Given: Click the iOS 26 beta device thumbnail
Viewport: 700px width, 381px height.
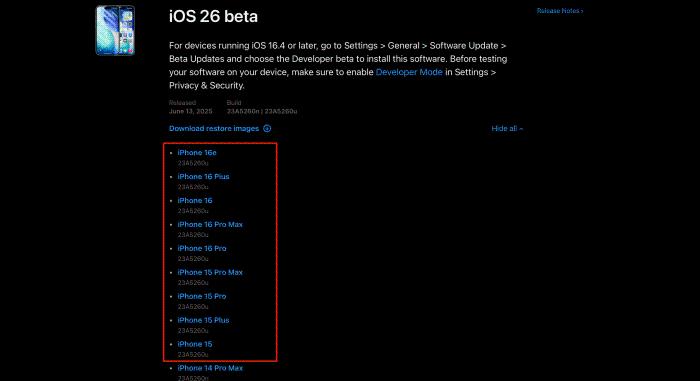Looking at the screenshot, I should [x=115, y=30].
